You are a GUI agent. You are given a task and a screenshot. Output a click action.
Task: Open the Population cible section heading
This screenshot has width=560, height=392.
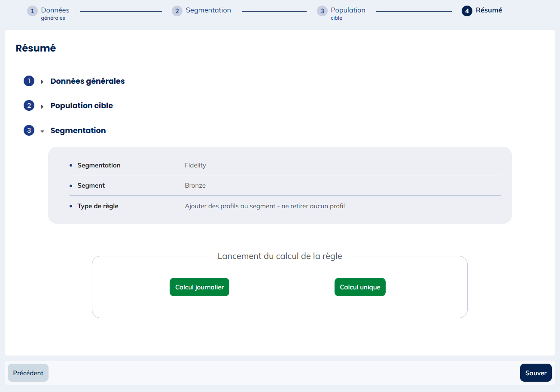point(82,106)
